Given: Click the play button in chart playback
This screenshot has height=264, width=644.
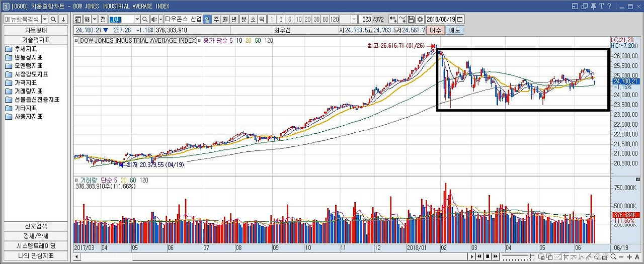Looking at the screenshot, I should point(472,256).
